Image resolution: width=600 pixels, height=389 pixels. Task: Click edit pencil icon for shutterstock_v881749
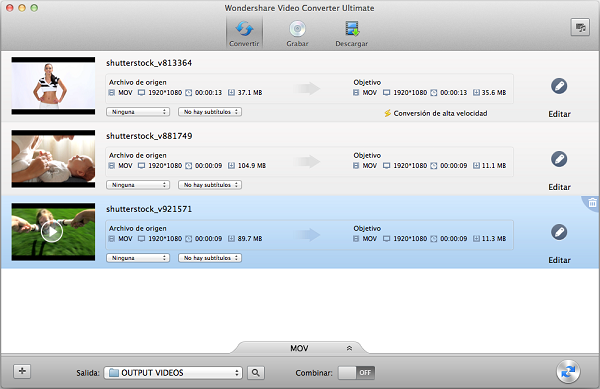pyautogui.click(x=559, y=159)
